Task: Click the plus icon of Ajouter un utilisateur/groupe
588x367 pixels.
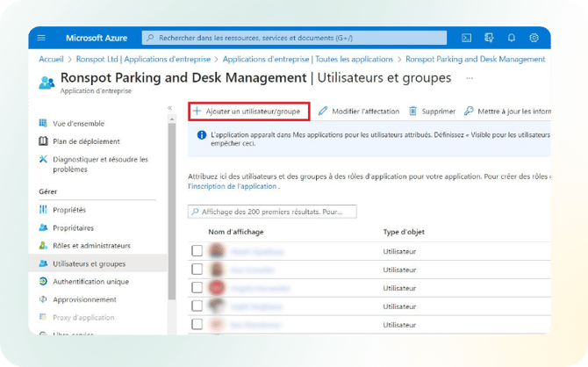Action: point(197,111)
